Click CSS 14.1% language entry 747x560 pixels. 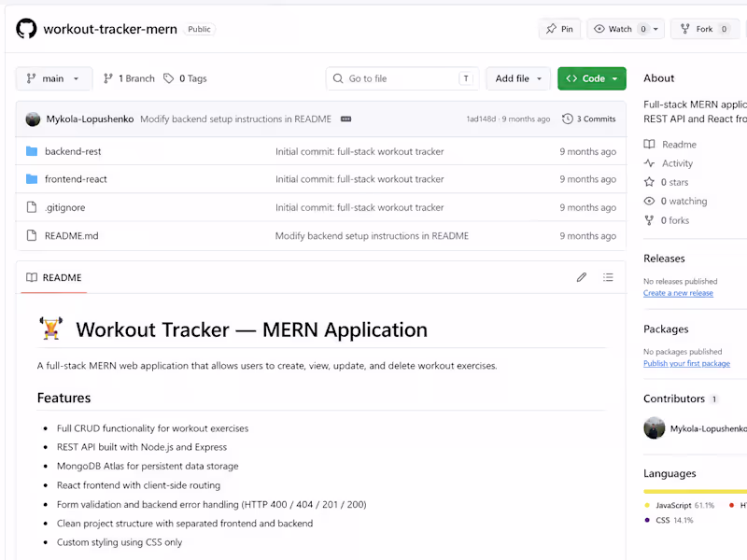(669, 521)
